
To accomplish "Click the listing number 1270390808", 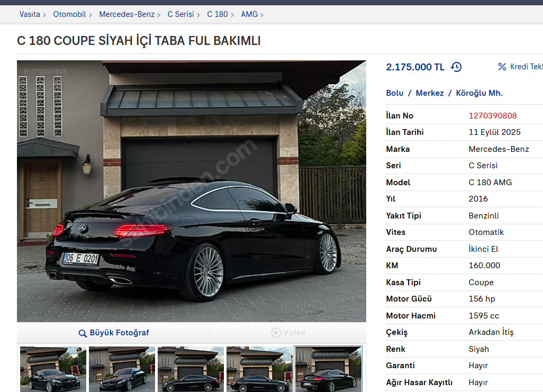I will (x=493, y=116).
